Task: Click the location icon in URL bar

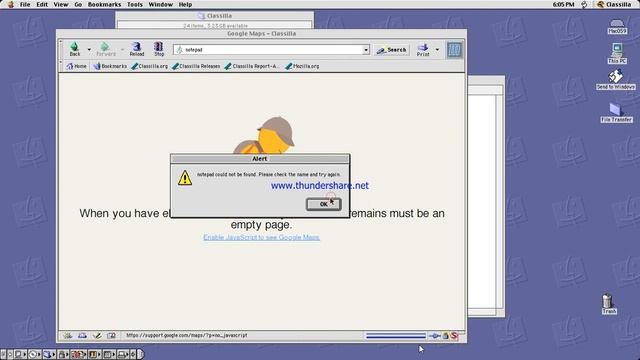Action: [x=179, y=50]
